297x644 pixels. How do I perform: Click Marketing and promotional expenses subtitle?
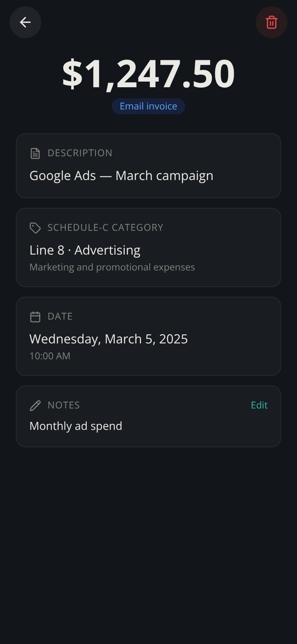point(112,267)
